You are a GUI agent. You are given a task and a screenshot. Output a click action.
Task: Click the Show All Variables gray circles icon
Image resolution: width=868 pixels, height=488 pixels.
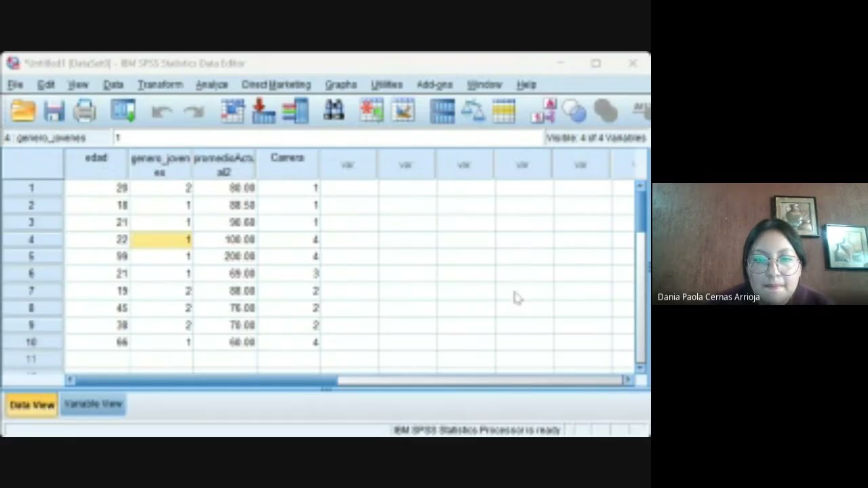point(606,111)
